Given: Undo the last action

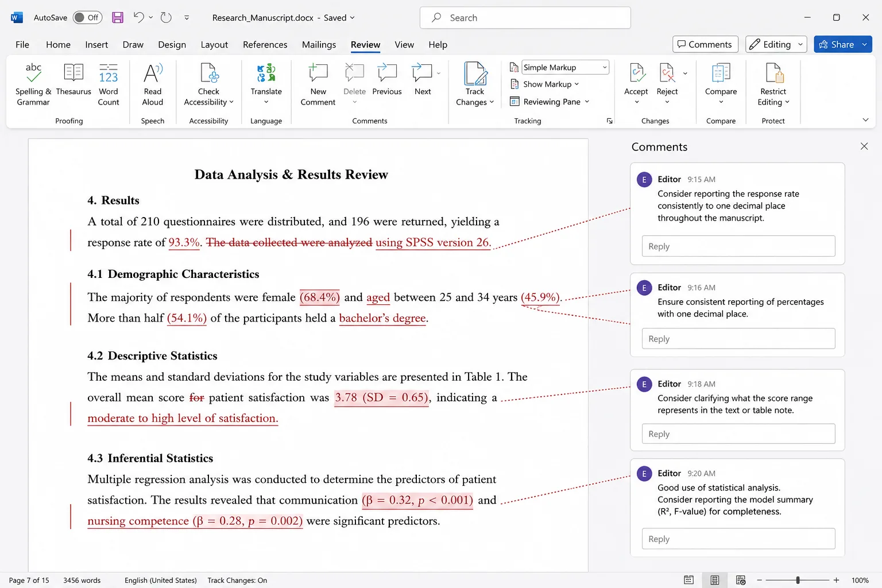Looking at the screenshot, I should (x=138, y=18).
